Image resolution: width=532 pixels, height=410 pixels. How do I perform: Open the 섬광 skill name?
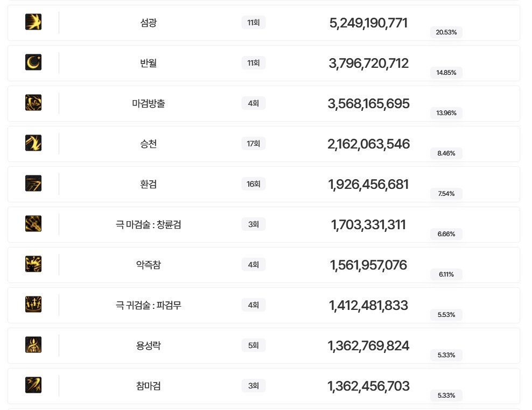148,23
